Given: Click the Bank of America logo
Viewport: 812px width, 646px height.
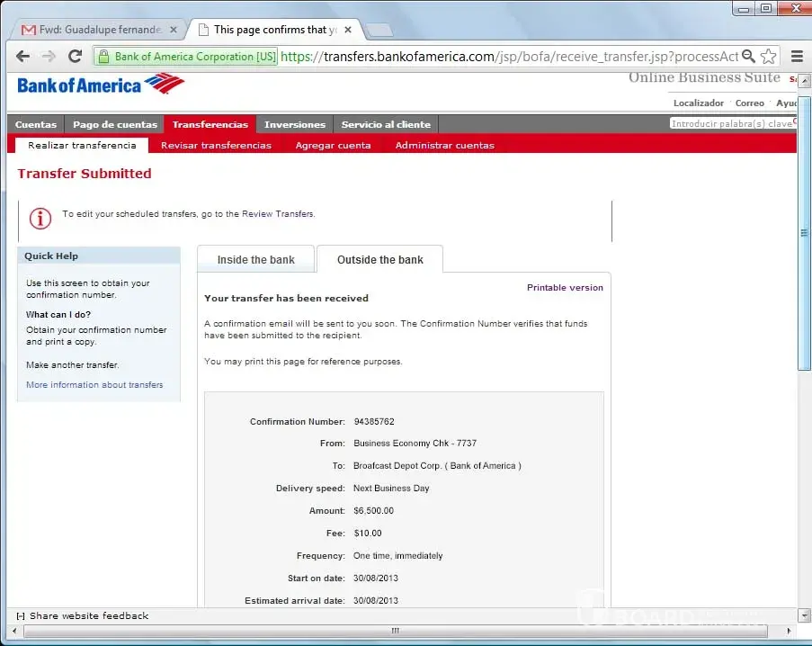Looking at the screenshot, I should [101, 85].
